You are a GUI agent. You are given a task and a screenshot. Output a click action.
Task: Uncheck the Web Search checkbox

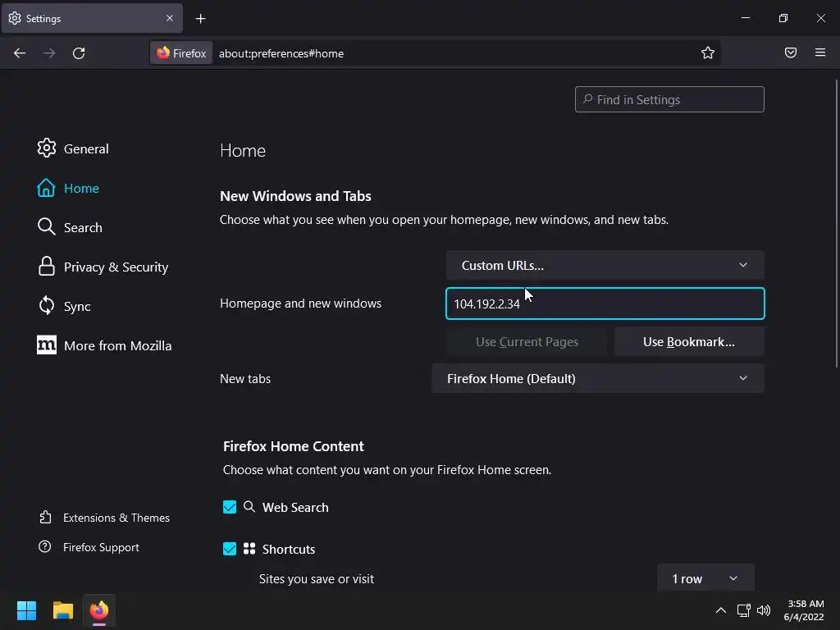[x=230, y=507]
